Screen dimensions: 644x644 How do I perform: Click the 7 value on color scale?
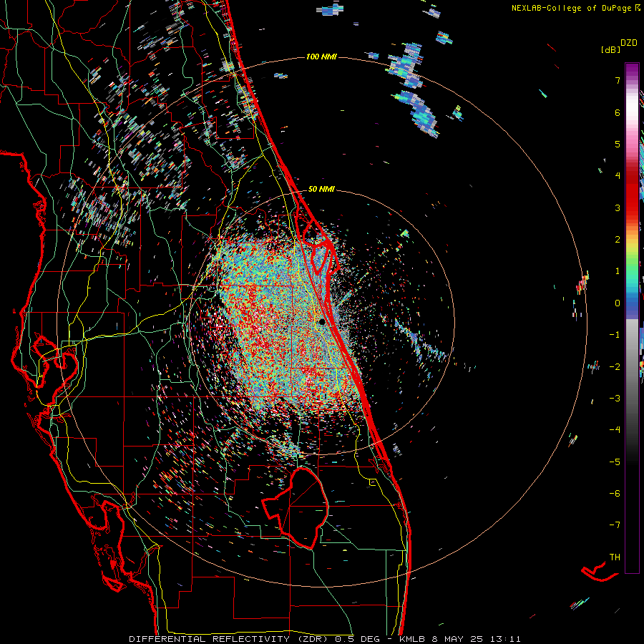[618, 80]
